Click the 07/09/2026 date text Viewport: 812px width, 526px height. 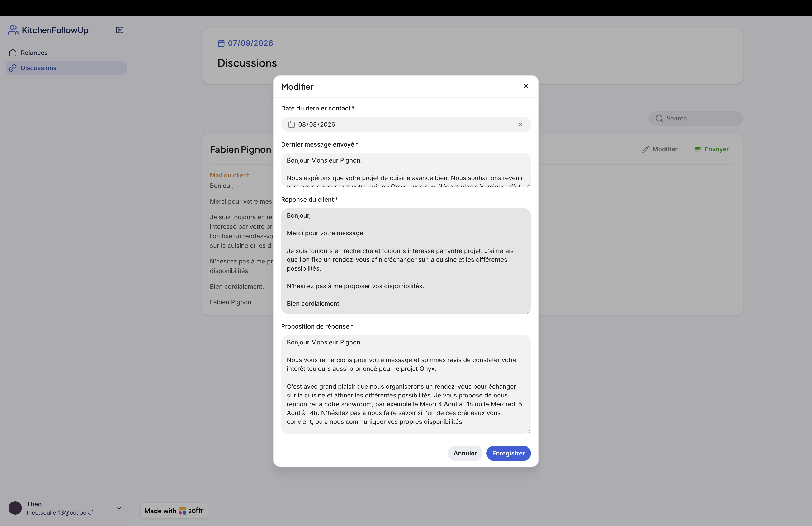tap(250, 43)
